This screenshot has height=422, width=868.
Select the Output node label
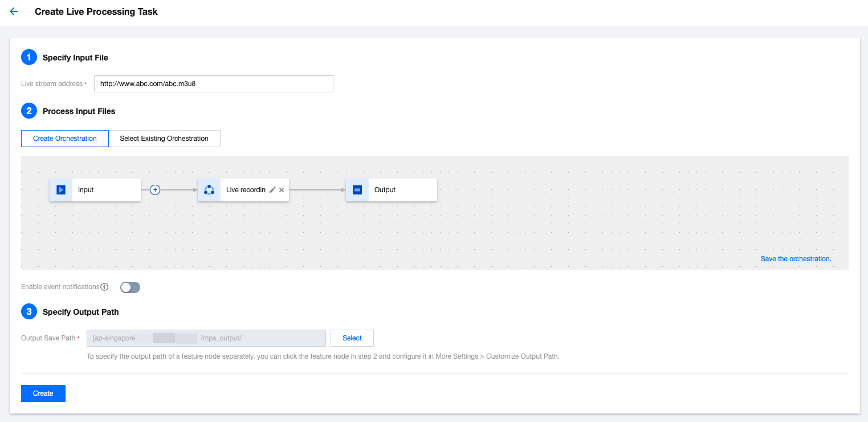coord(385,190)
